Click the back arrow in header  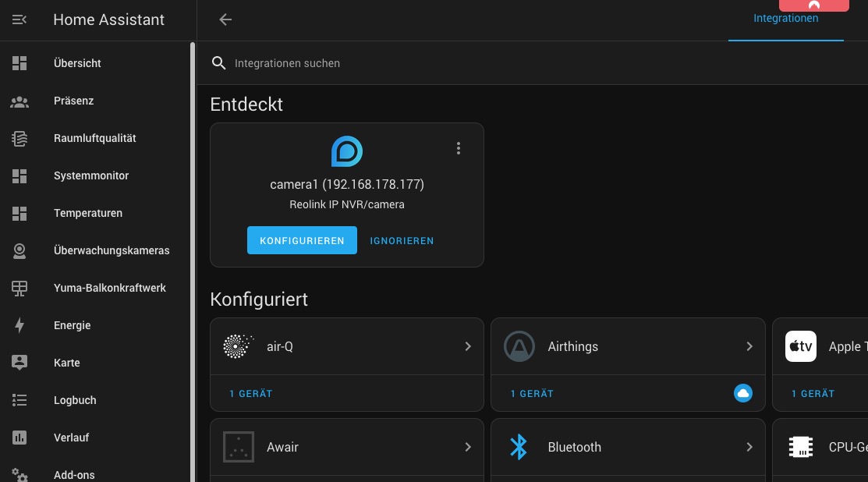pyautogui.click(x=225, y=19)
